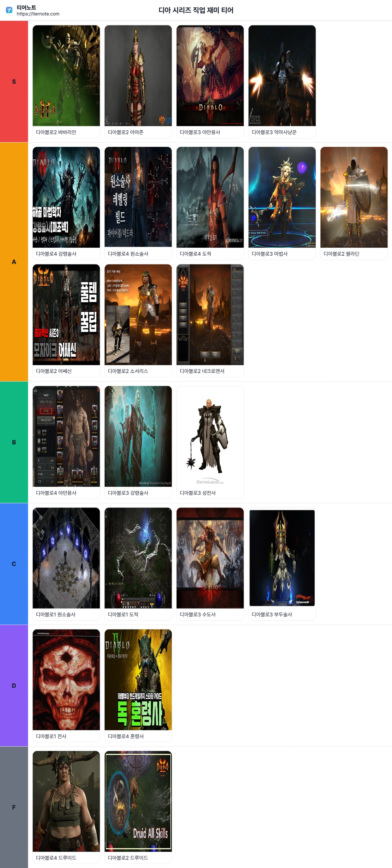Click the 디아블로2 네크로맨서 thumbnail
Image resolution: width=392 pixels, height=868 pixels.
click(x=210, y=314)
